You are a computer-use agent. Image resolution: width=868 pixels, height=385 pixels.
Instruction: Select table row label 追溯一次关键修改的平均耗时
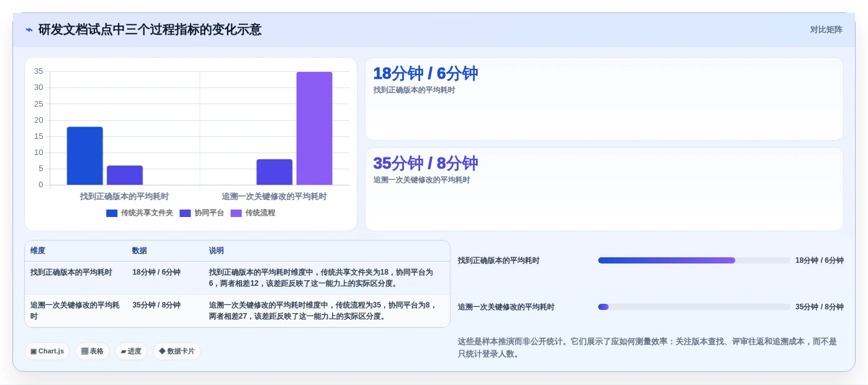75,311
